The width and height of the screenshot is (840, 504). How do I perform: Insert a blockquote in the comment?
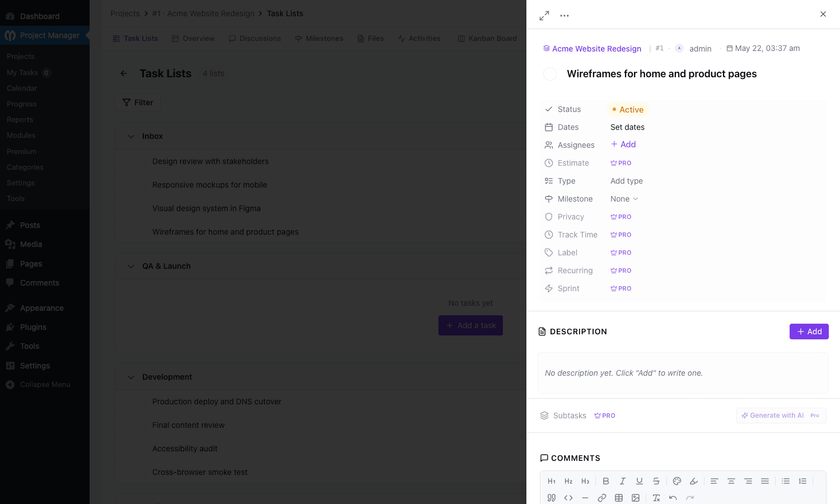pyautogui.click(x=552, y=498)
